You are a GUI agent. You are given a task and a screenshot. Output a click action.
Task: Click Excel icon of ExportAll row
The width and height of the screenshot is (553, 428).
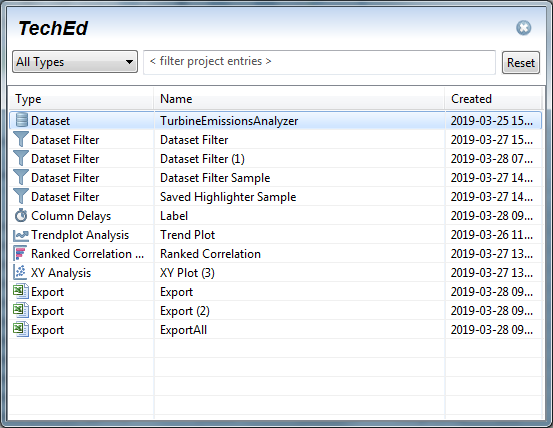coord(21,329)
